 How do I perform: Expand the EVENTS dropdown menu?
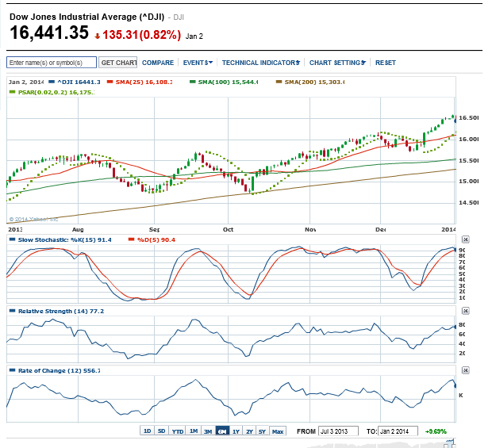coord(198,63)
